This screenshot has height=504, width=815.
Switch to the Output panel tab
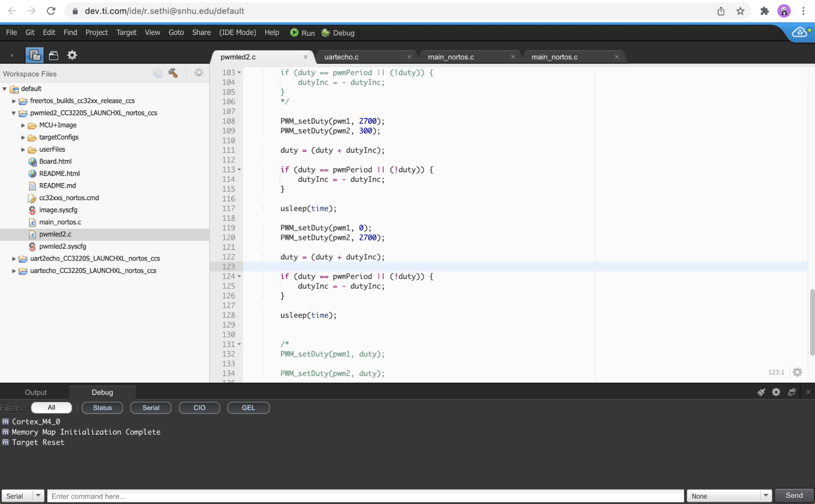35,392
